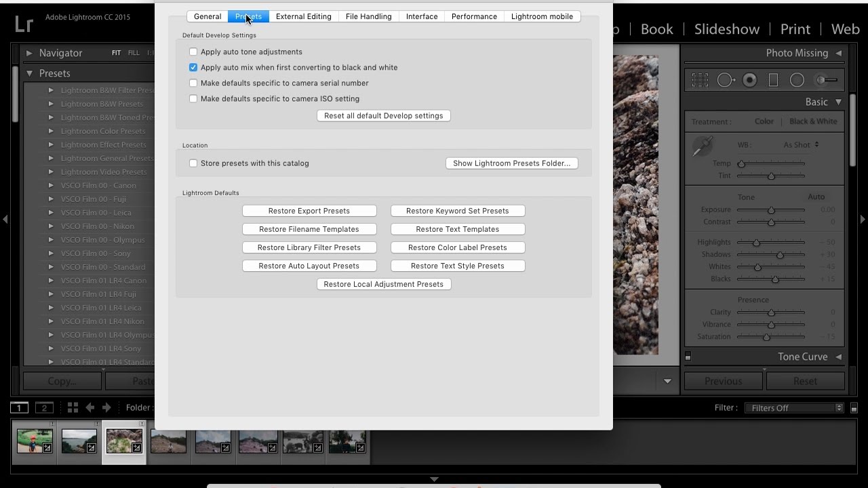The width and height of the screenshot is (868, 488).
Task: Expand the Navigator panel
Action: tap(29, 53)
